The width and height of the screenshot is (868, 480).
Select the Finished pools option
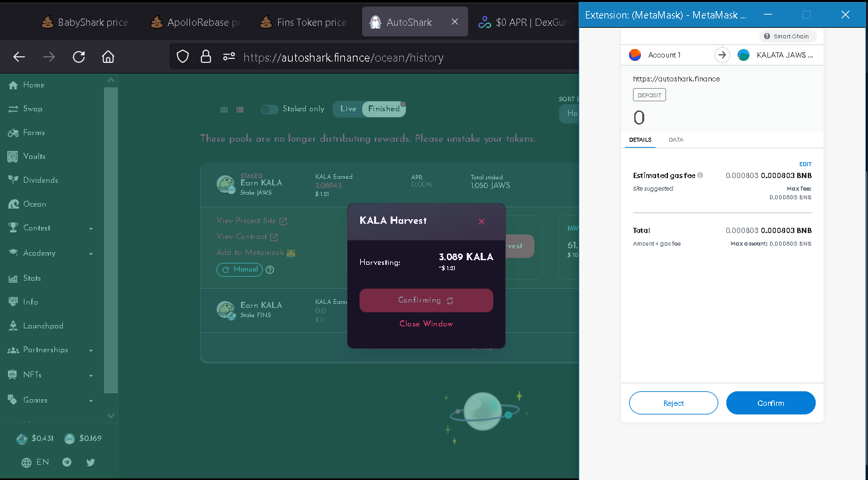point(384,109)
